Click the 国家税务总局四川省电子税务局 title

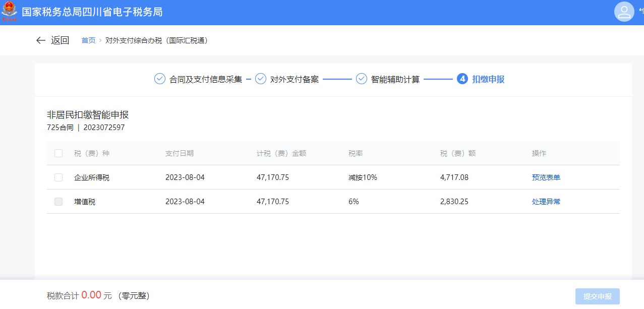pyautogui.click(x=92, y=12)
